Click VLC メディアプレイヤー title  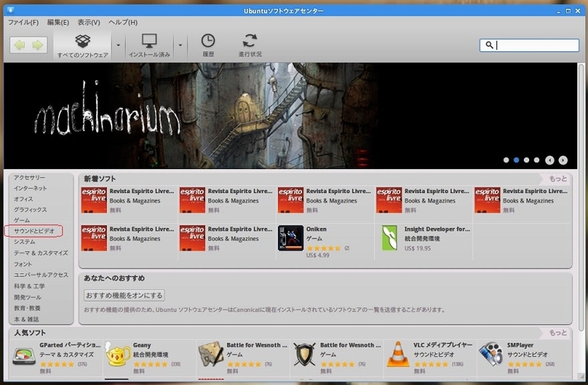tap(443, 345)
